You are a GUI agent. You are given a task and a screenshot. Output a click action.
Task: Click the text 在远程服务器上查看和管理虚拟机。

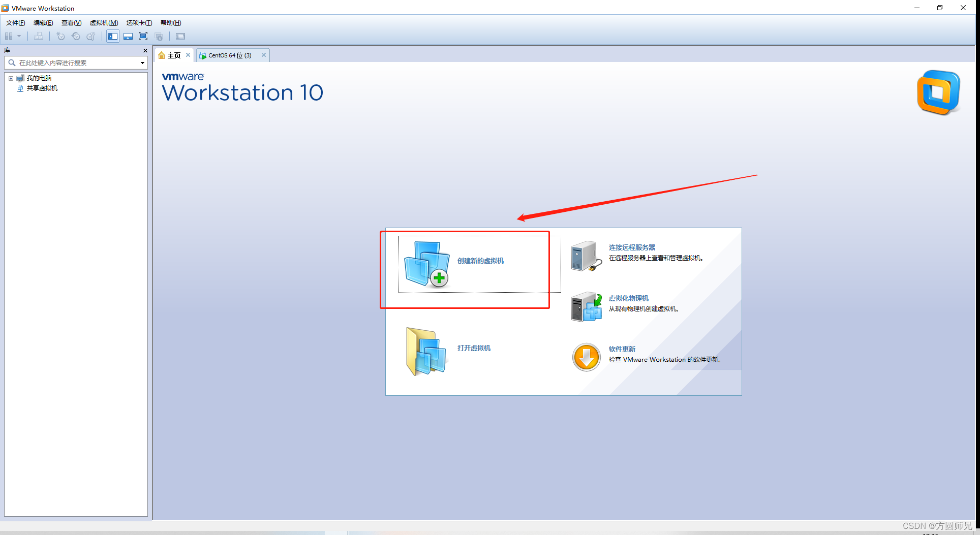click(656, 258)
